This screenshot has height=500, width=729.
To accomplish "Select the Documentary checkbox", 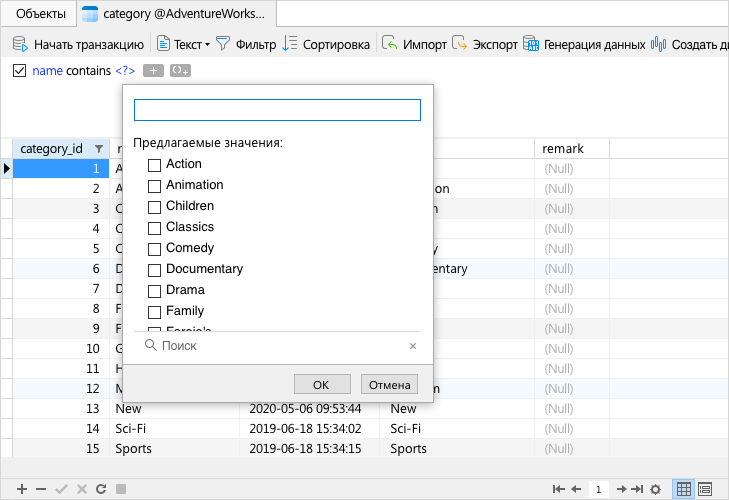I will tap(154, 269).
